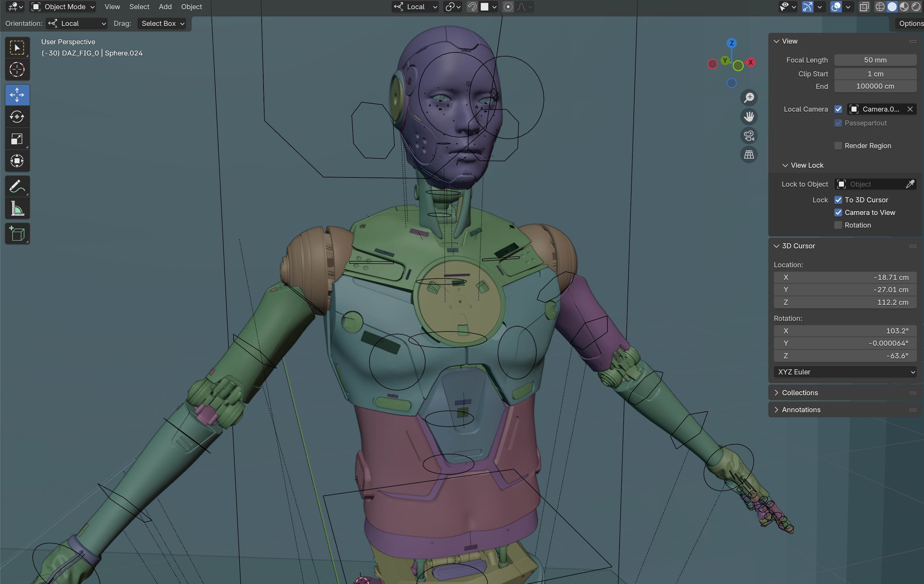Toggle camera view icon in viewport
The height and width of the screenshot is (584, 924).
[x=749, y=136]
